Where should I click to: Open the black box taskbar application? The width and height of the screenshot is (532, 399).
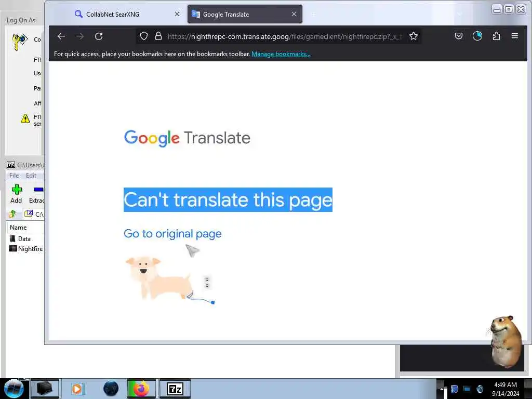point(45,389)
